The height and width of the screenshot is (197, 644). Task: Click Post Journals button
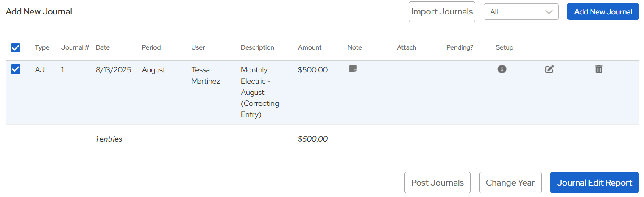pos(437,183)
